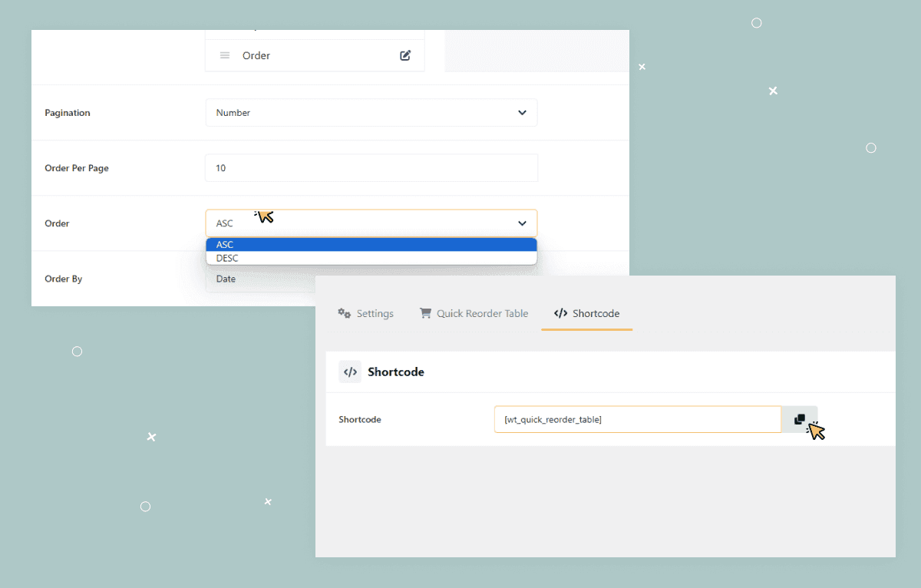The width and height of the screenshot is (921, 588).
Task: Switch to the Settings tab
Action: 366,313
